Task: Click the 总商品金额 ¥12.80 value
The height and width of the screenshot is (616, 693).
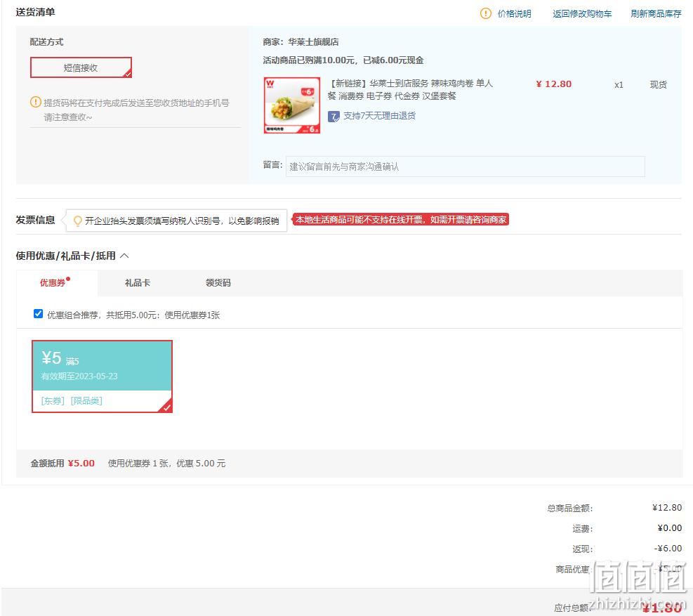Action: coord(667,508)
